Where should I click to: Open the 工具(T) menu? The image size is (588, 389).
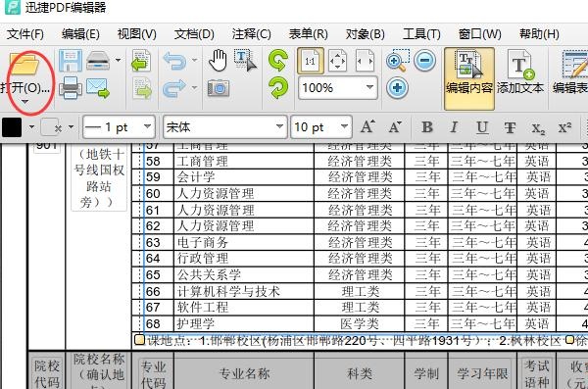421,34
